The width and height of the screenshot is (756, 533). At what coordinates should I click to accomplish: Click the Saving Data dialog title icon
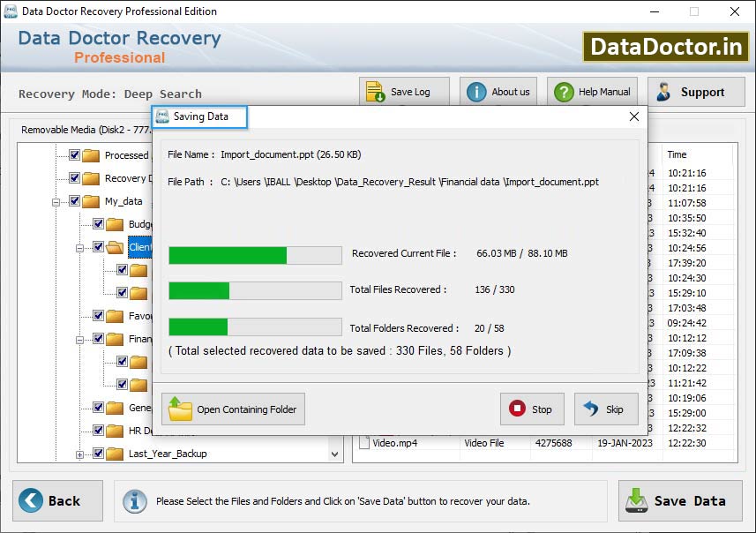coord(162,116)
